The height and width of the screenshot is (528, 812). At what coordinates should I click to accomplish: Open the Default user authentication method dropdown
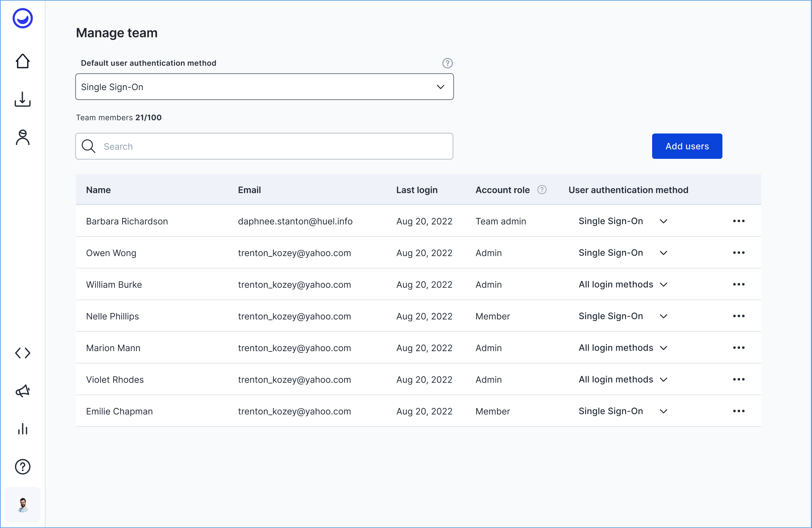click(x=264, y=87)
